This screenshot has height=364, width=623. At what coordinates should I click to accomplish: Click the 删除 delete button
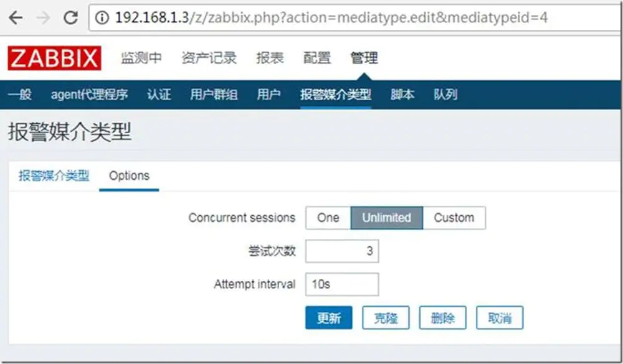point(442,317)
